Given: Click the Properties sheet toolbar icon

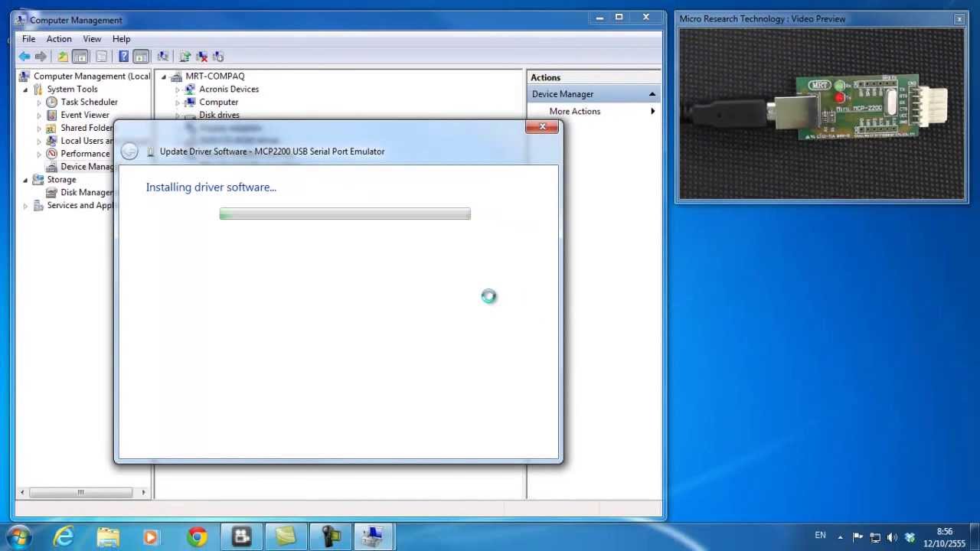Looking at the screenshot, I should tap(101, 57).
